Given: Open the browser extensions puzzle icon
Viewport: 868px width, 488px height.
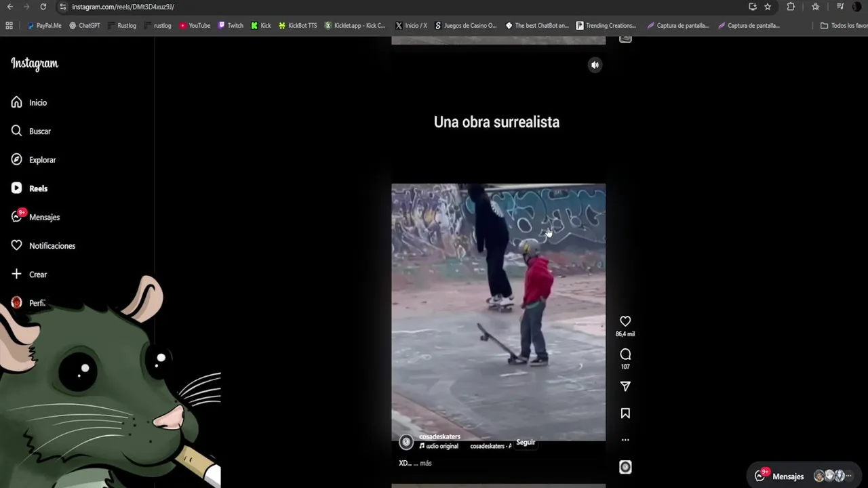Looking at the screenshot, I should (x=791, y=7).
